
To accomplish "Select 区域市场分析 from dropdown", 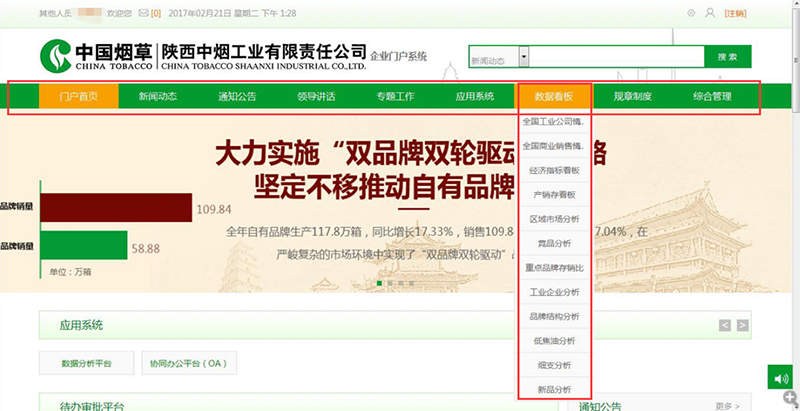I will tap(554, 219).
